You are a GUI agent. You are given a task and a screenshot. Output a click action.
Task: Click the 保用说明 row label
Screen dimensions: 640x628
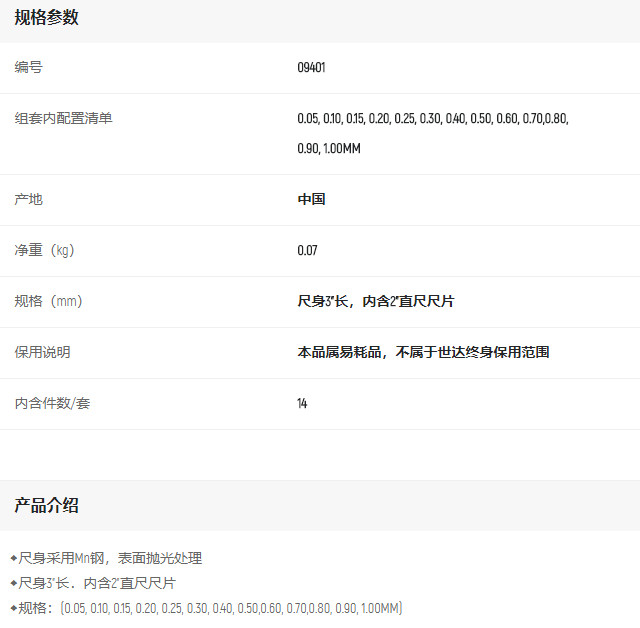42,352
